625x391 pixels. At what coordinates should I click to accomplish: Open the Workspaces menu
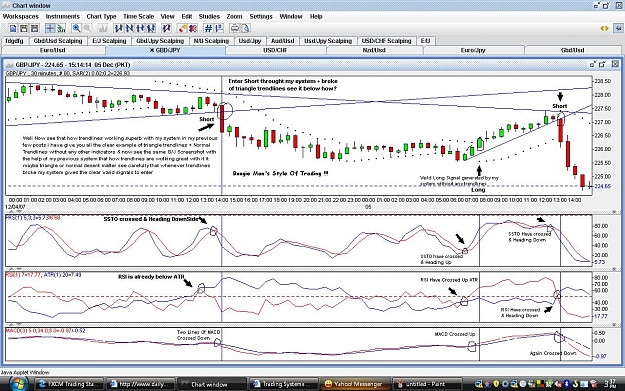pos(21,16)
